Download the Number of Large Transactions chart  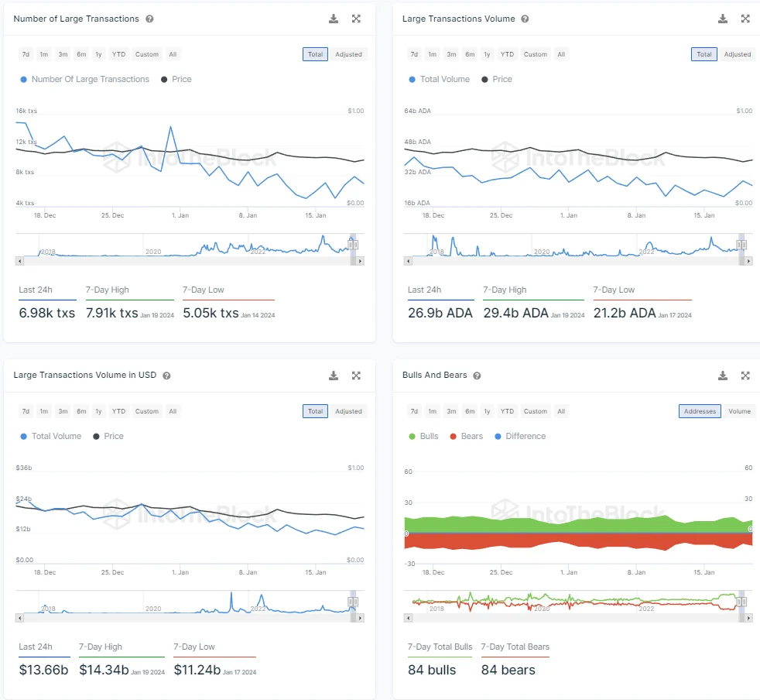pos(334,19)
